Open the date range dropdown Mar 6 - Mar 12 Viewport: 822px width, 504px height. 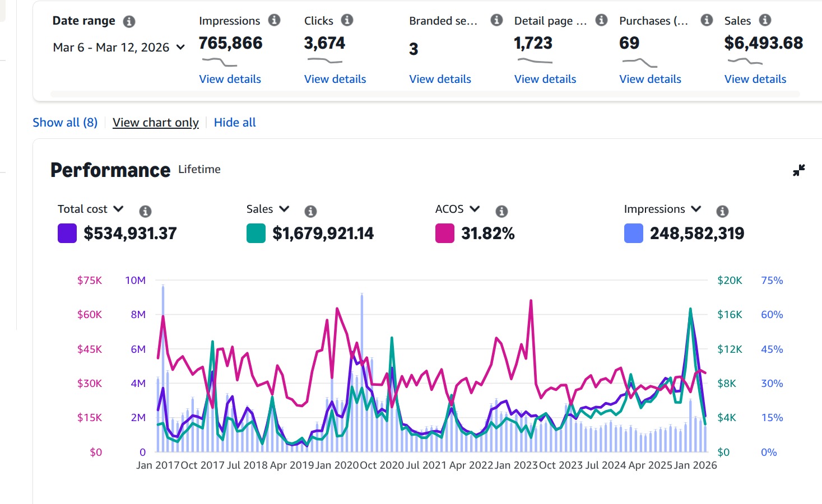pyautogui.click(x=119, y=48)
